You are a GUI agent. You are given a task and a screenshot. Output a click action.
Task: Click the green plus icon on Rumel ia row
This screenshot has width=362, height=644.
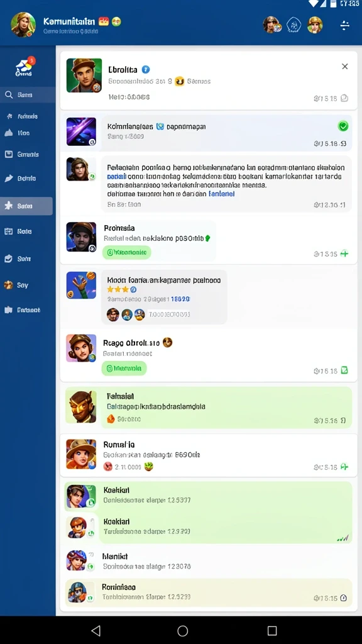pos(344,467)
